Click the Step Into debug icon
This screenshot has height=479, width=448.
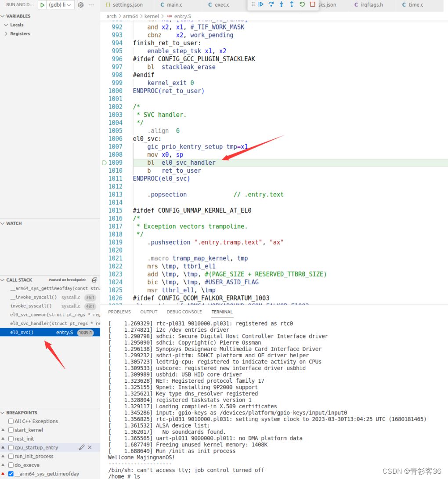click(281, 4)
